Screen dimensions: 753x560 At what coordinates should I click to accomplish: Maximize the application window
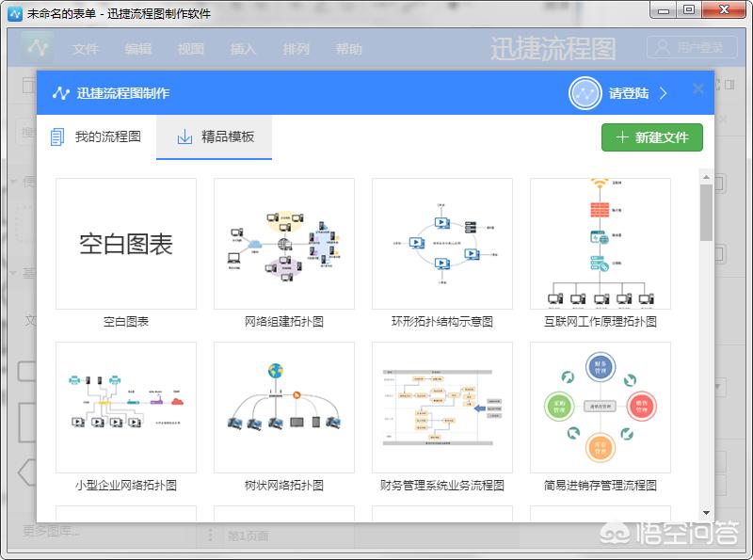click(x=689, y=10)
